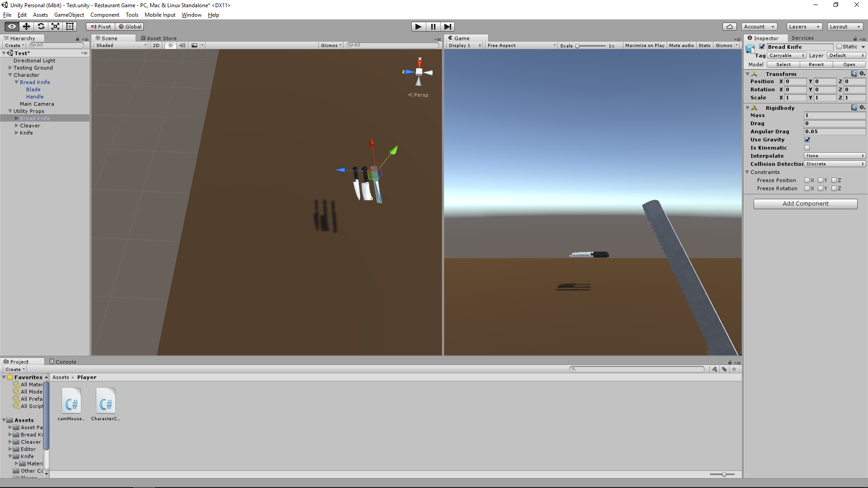Open the Layers dropdown
Viewport: 868px width, 488px height.
point(804,27)
